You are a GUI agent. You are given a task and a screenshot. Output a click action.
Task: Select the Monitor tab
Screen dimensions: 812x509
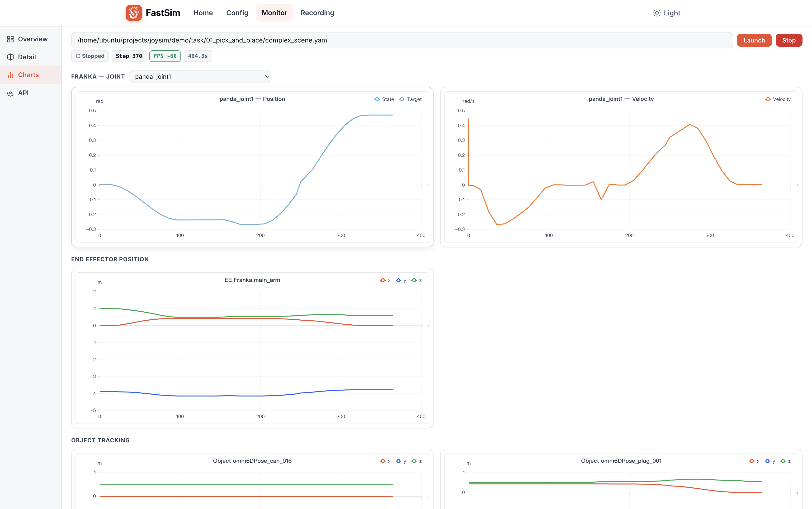pos(274,13)
